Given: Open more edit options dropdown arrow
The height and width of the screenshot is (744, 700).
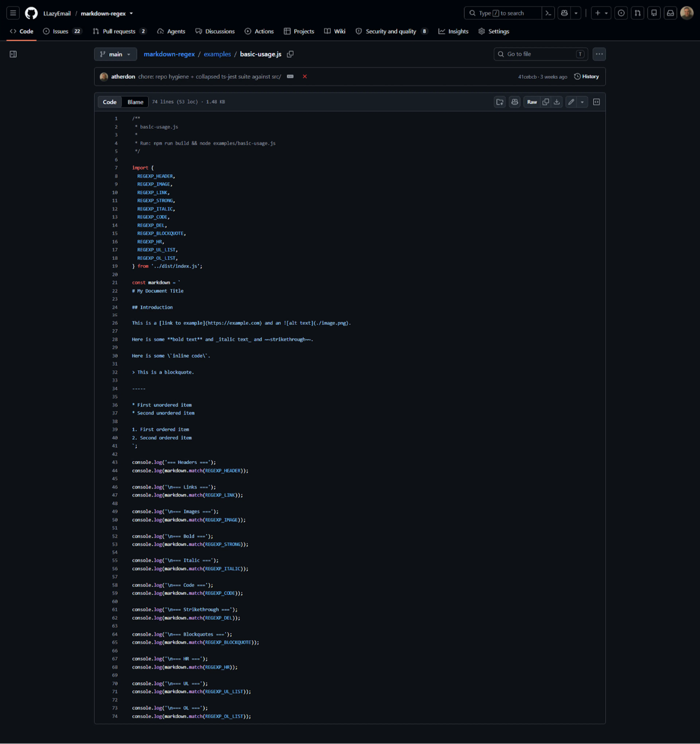Looking at the screenshot, I should [x=582, y=102].
